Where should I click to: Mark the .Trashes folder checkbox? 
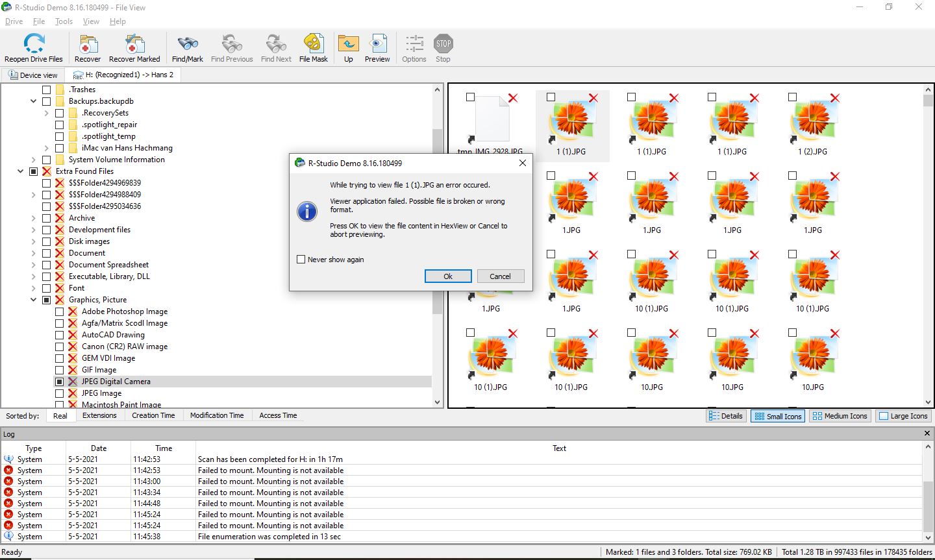coord(47,90)
